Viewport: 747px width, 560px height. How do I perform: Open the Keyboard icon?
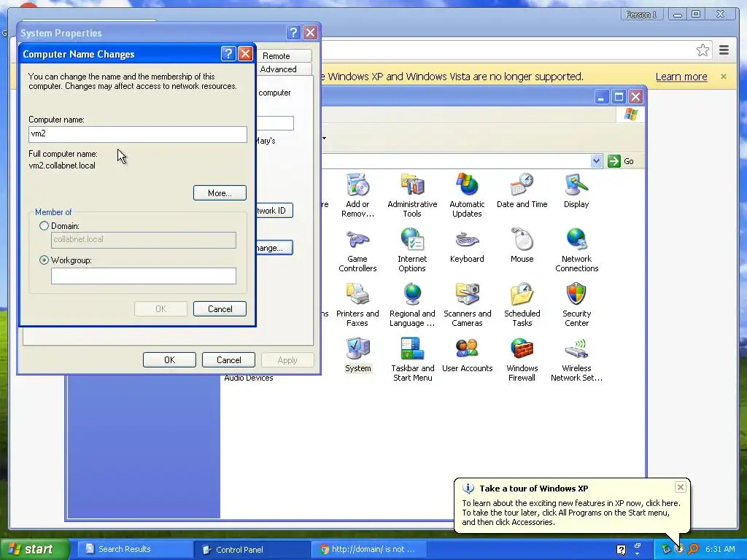[467, 245]
